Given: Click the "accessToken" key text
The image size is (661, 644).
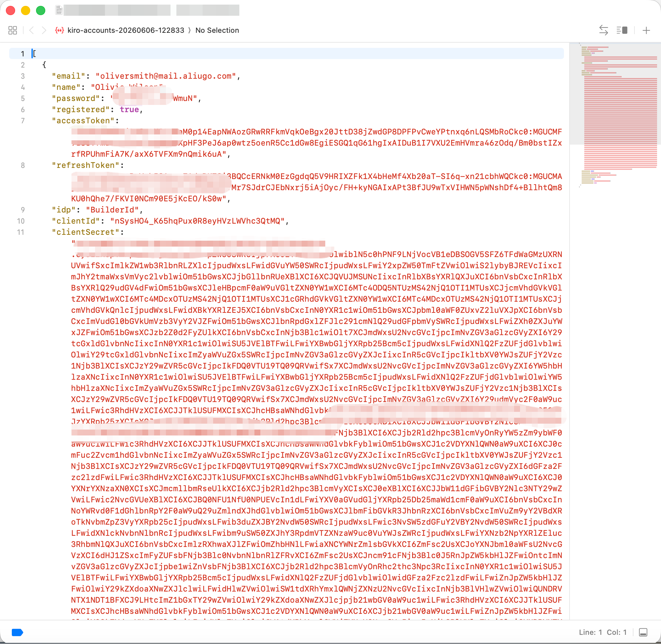Looking at the screenshot, I should (83, 121).
